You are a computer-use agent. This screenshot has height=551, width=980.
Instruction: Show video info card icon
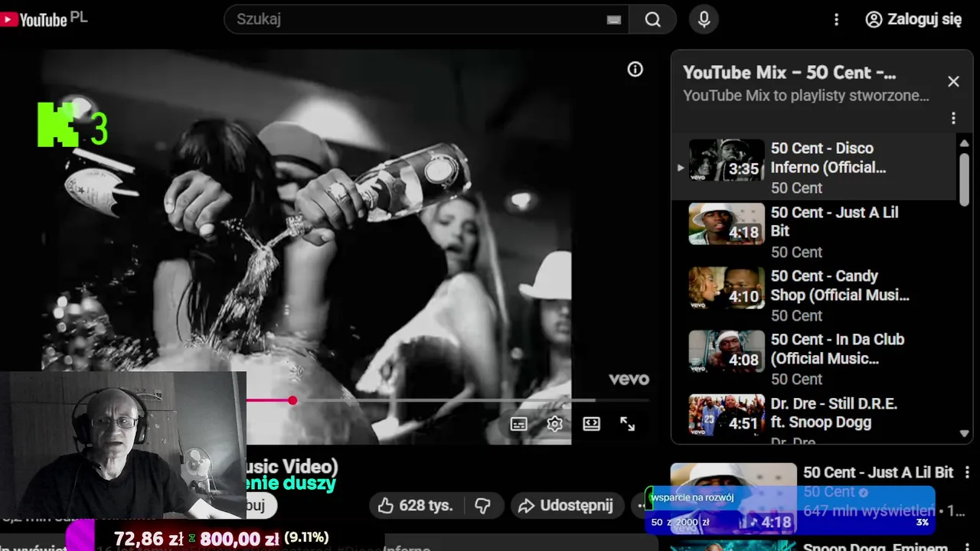click(635, 69)
